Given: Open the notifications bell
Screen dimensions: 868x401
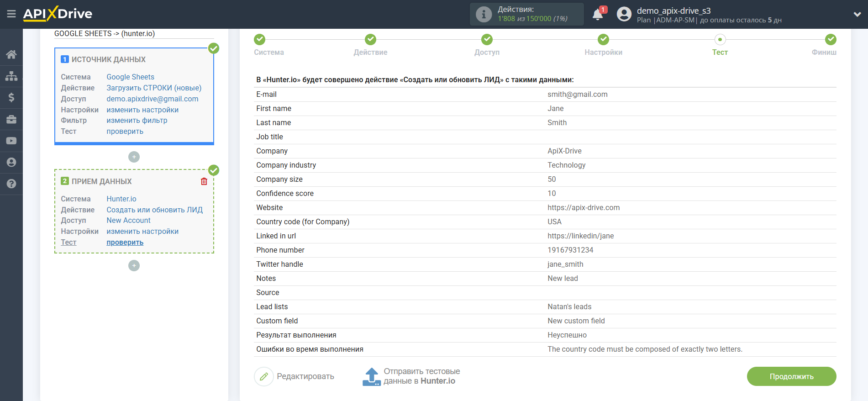Looking at the screenshot, I should (x=598, y=15).
